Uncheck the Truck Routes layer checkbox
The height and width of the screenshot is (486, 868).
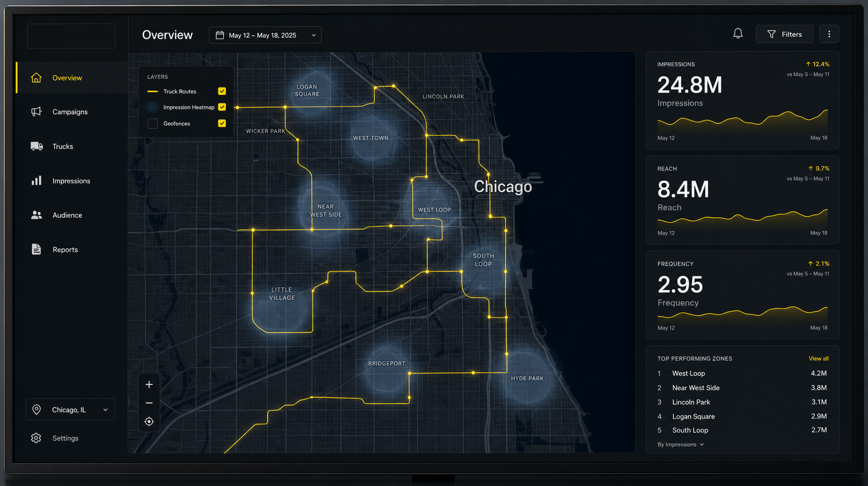[x=222, y=91]
